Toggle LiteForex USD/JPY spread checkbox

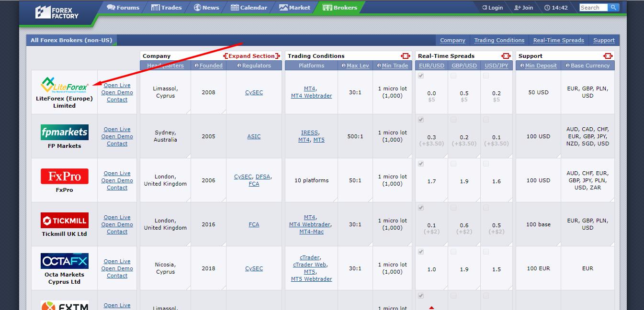click(x=486, y=76)
